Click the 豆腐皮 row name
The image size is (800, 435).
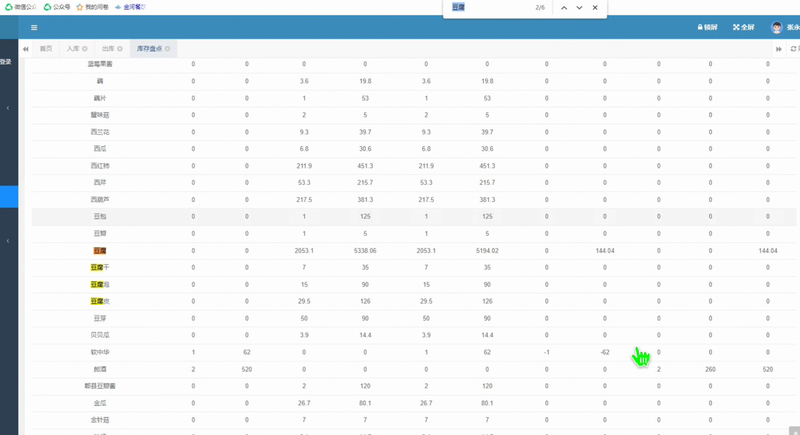(x=100, y=301)
